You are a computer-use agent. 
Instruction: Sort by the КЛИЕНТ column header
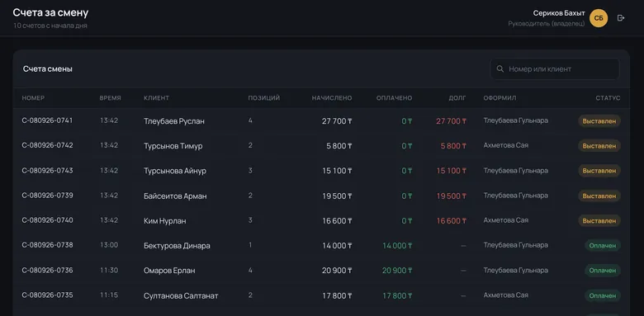click(x=156, y=98)
